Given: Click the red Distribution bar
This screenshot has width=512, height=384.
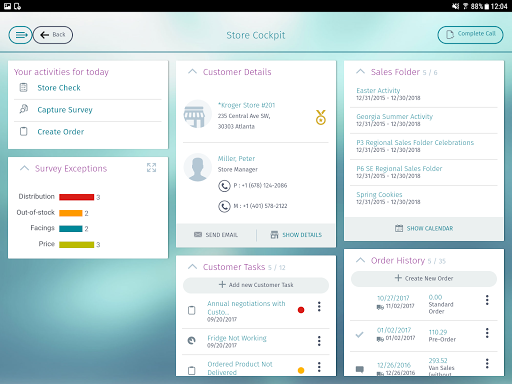Looking at the screenshot, I should (x=77, y=197).
